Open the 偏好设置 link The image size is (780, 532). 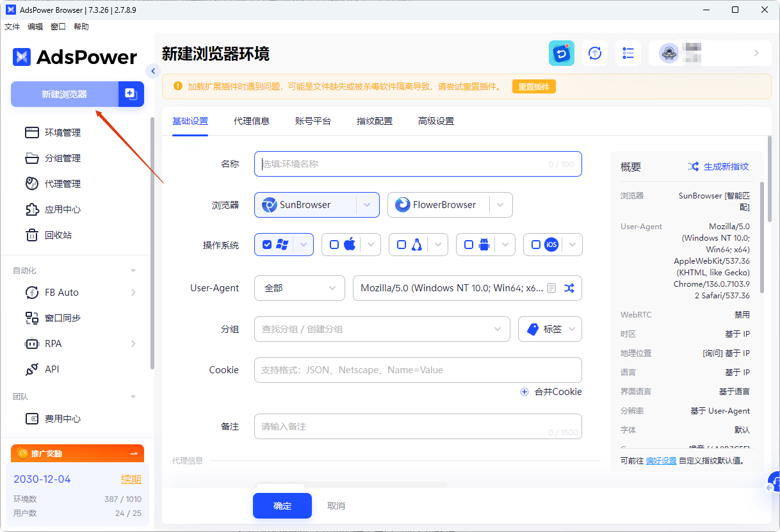coord(661,461)
